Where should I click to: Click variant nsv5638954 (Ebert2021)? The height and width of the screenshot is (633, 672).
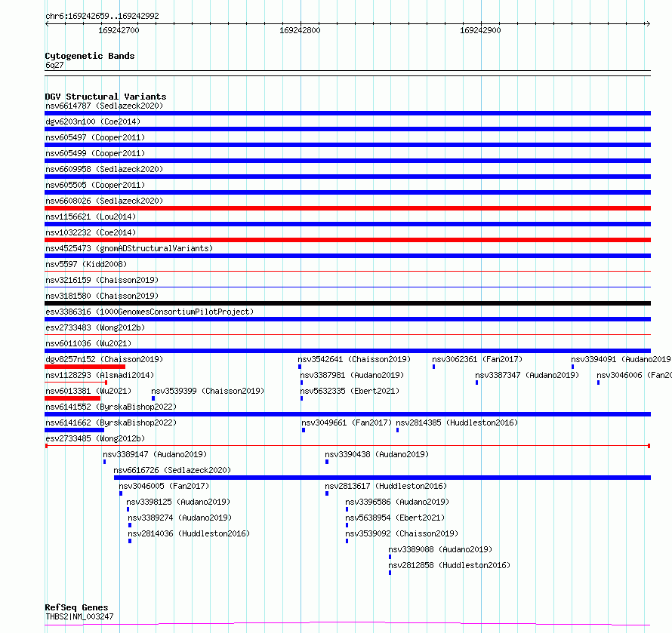[395, 518]
